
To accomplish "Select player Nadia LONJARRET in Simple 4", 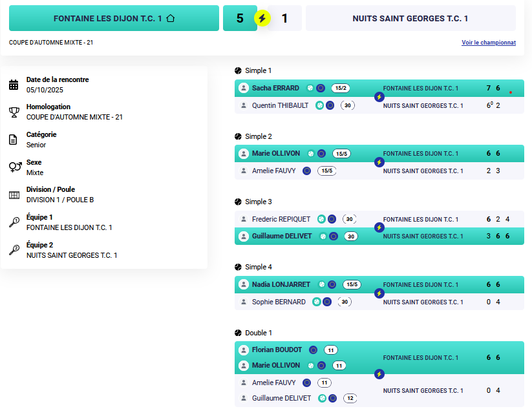I will click(281, 284).
